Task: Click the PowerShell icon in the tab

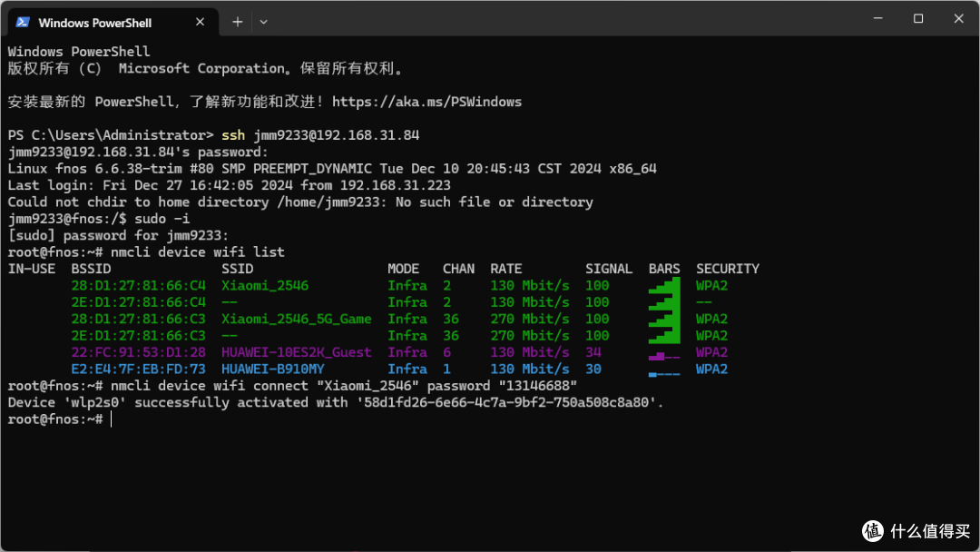Action: tap(23, 23)
